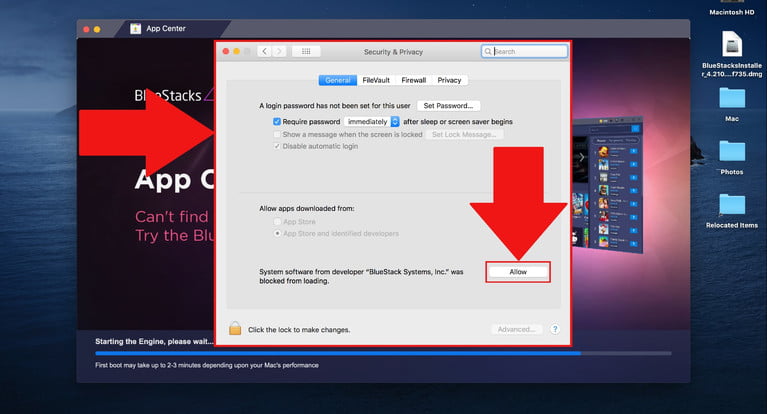Switch to the Firewall tab
The width and height of the screenshot is (767, 414).
tap(413, 80)
